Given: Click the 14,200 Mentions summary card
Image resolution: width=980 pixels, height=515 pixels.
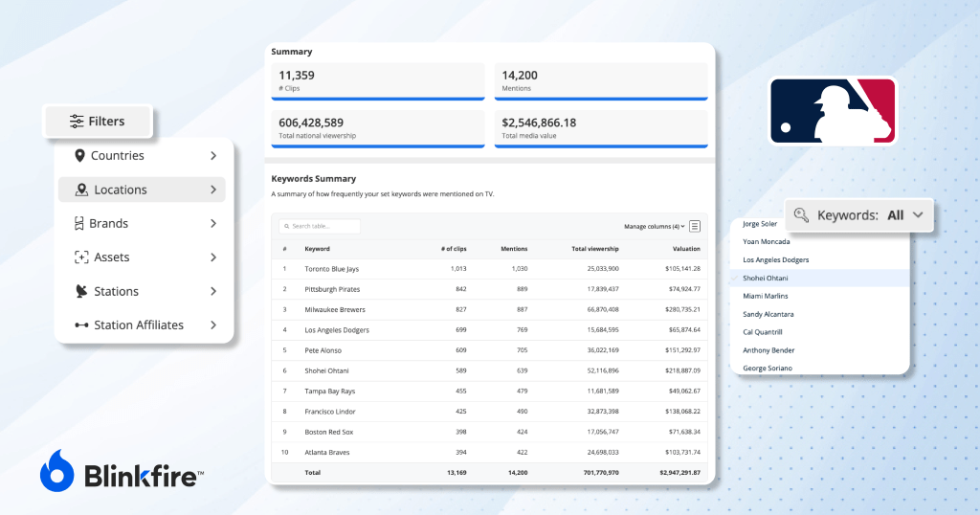Looking at the screenshot, I should click(x=601, y=81).
